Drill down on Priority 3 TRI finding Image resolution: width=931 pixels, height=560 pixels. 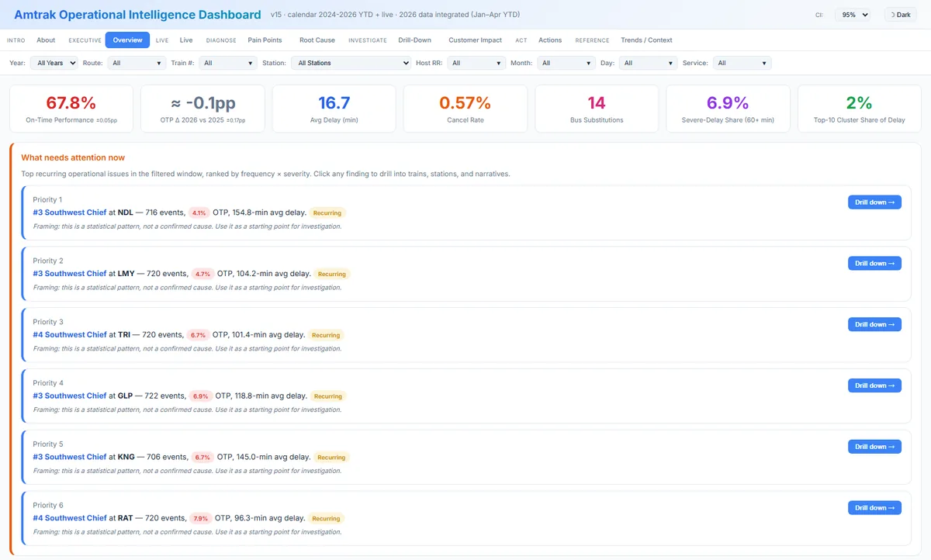874,324
